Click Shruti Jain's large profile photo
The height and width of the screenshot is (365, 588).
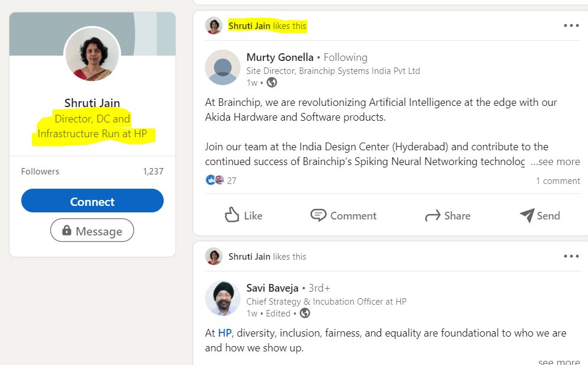click(92, 55)
